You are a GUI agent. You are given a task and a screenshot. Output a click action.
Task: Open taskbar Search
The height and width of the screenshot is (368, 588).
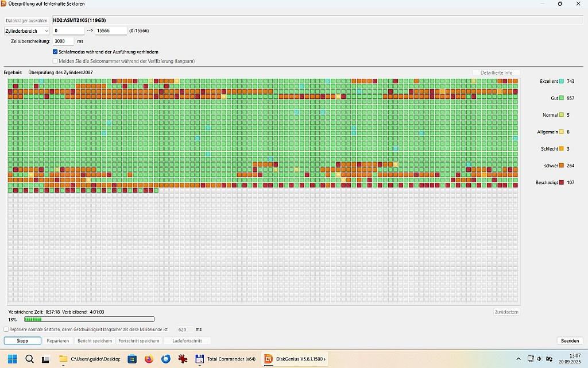(29, 359)
